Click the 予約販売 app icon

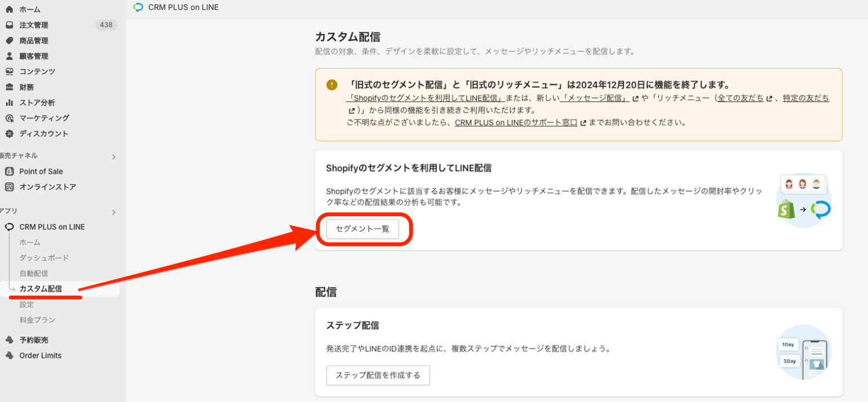click(x=9, y=340)
